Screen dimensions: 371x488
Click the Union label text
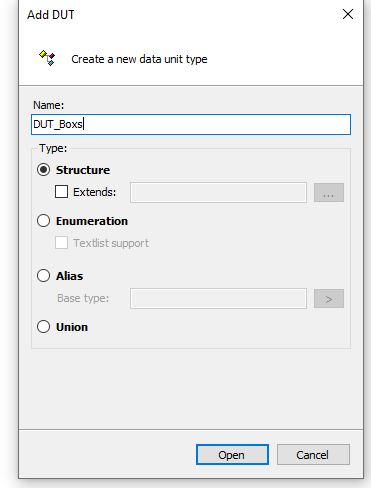pyautogui.click(x=72, y=327)
